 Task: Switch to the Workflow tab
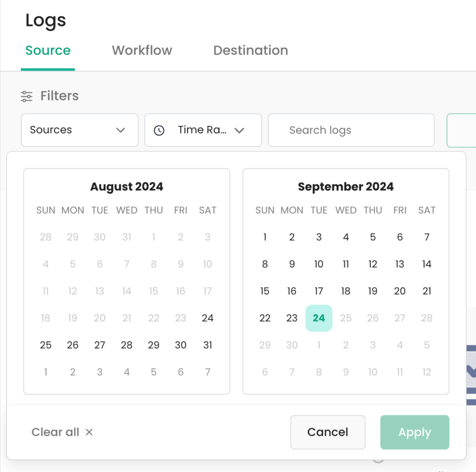point(142,50)
